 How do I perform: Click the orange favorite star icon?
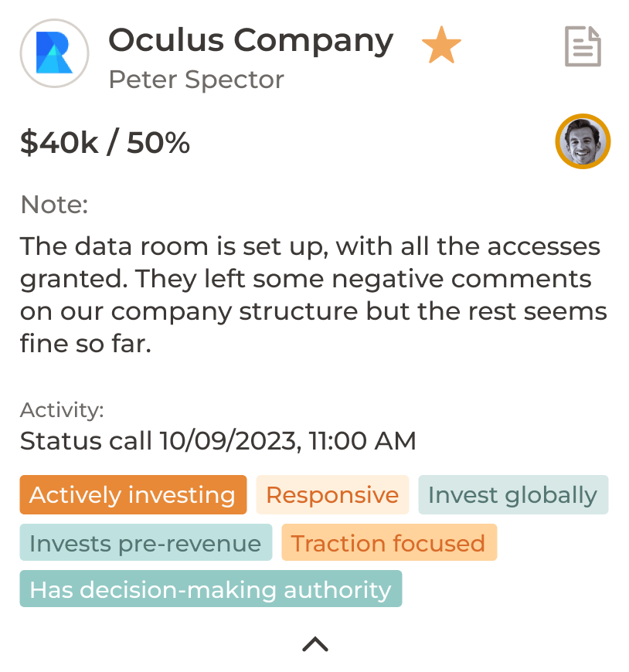coord(441,45)
